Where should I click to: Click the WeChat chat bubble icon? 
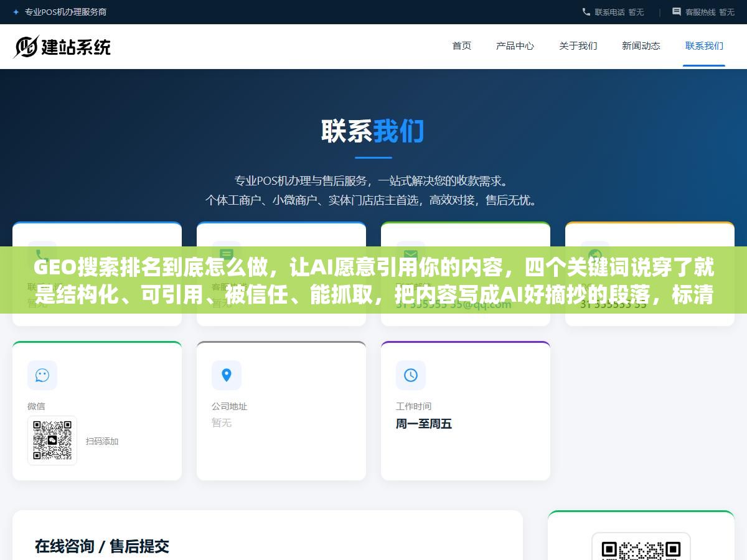42,375
